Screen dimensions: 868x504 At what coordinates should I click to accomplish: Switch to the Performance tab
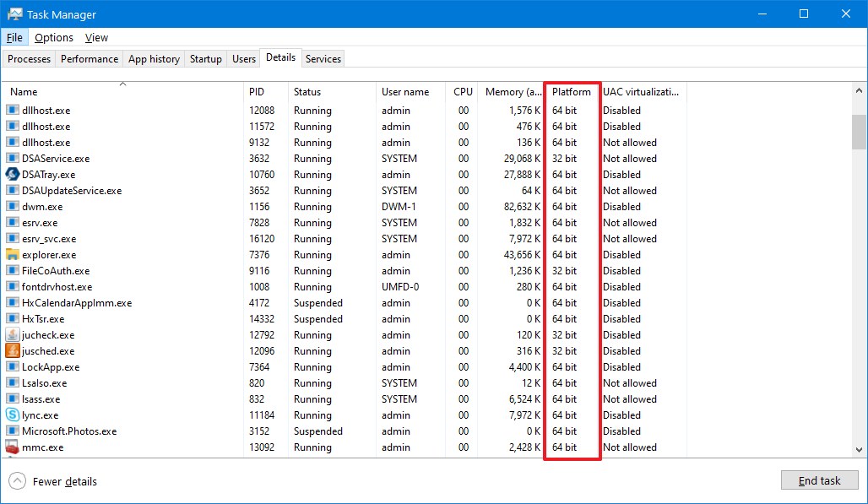90,59
